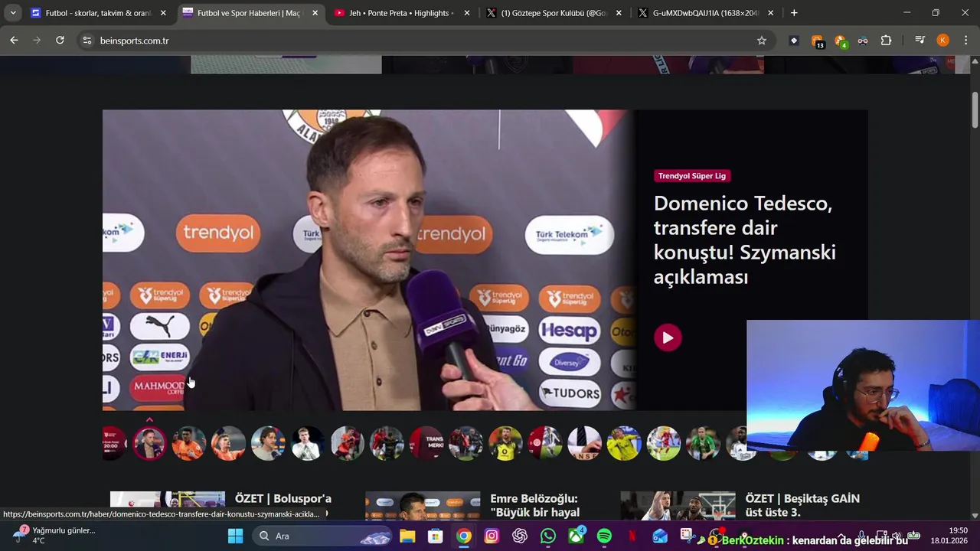This screenshot has height=551, width=980.
Task: Open a new browser tab
Action: click(x=794, y=13)
